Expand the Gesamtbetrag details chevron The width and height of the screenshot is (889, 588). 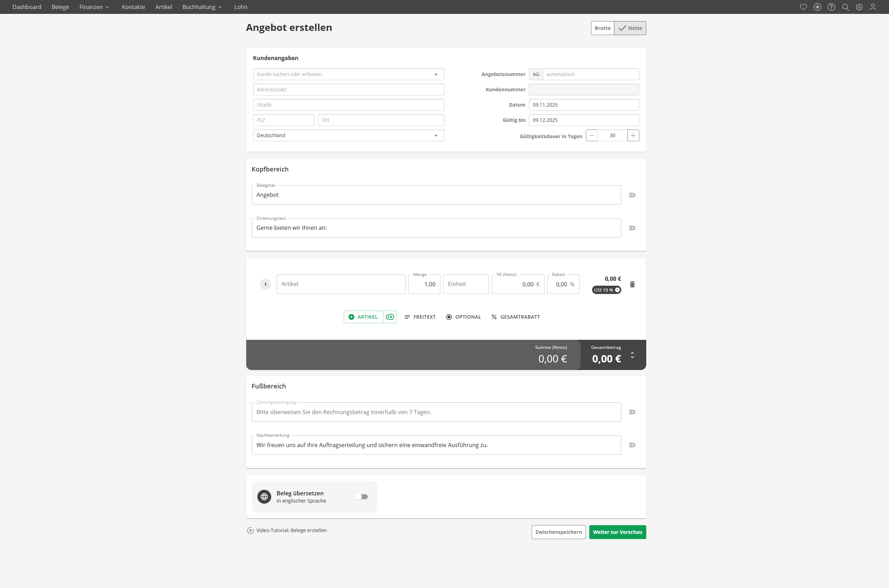tap(632, 355)
